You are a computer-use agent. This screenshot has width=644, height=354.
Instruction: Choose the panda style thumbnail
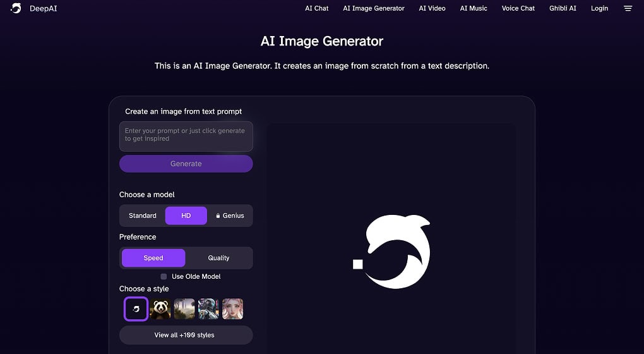tap(160, 308)
